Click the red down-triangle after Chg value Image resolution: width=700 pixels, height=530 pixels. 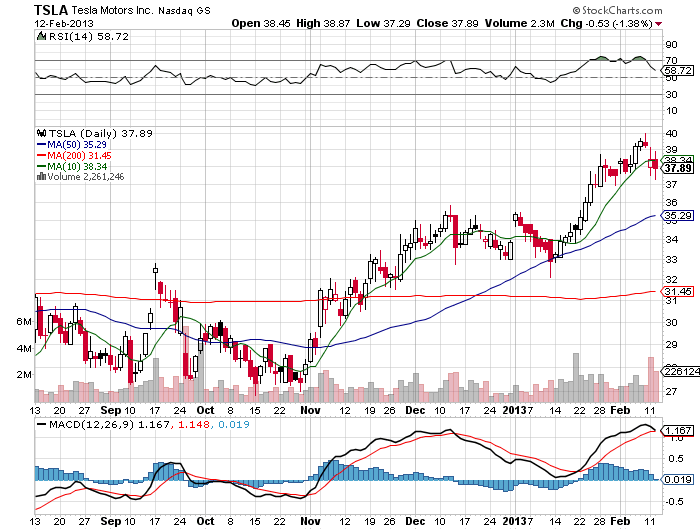click(659, 24)
